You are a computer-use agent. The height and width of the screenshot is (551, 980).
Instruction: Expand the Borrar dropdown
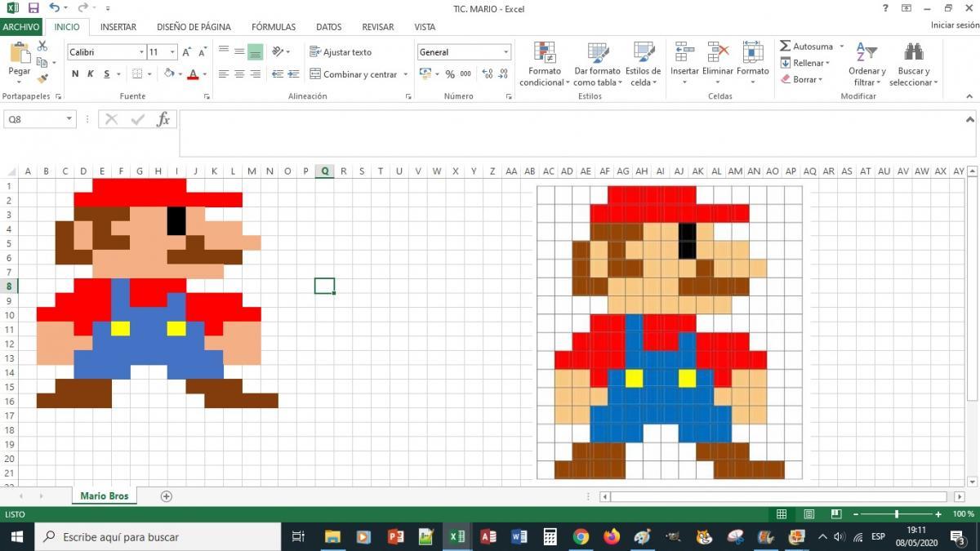click(x=820, y=79)
